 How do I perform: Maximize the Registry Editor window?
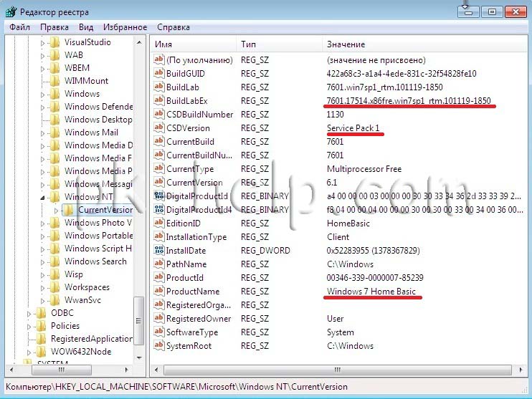point(492,12)
